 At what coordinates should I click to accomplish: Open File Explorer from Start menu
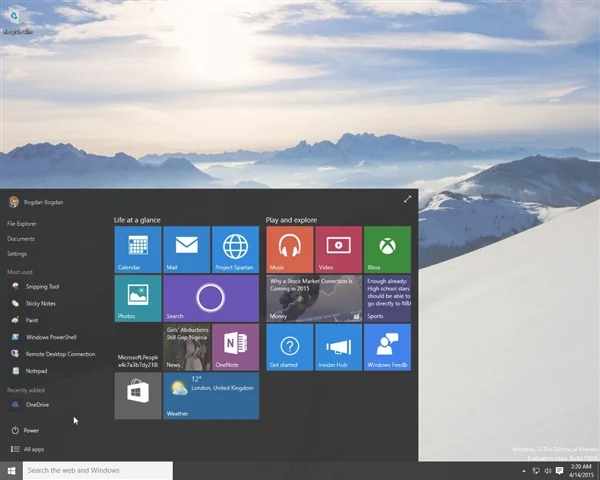coord(22,224)
